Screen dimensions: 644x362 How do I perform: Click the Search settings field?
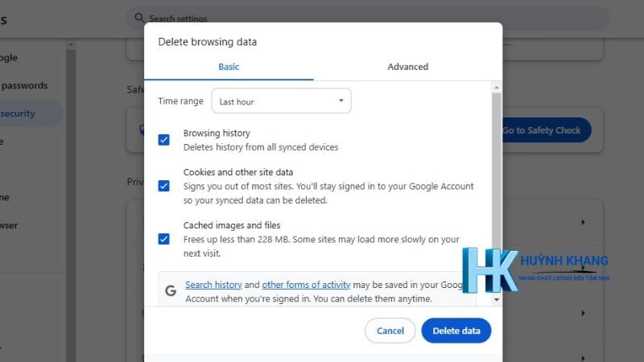click(x=368, y=19)
